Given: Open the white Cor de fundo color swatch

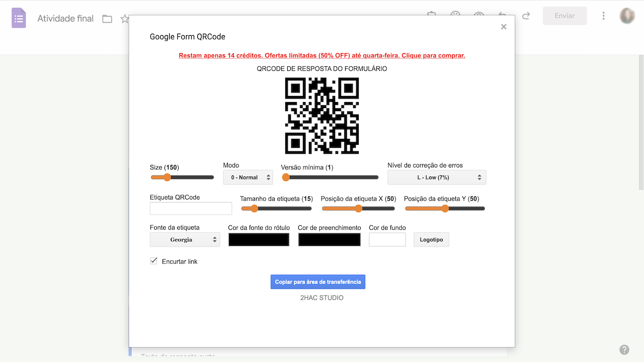Looking at the screenshot, I should click(x=387, y=240).
